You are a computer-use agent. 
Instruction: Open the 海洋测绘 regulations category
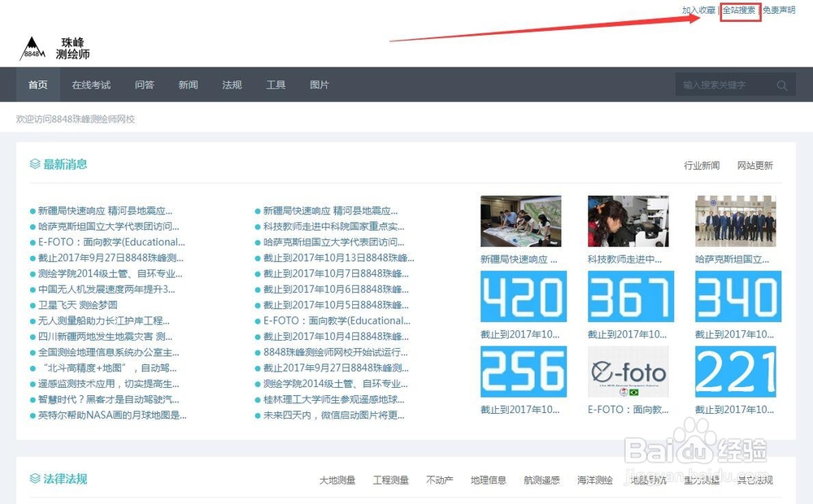pyautogui.click(x=596, y=480)
